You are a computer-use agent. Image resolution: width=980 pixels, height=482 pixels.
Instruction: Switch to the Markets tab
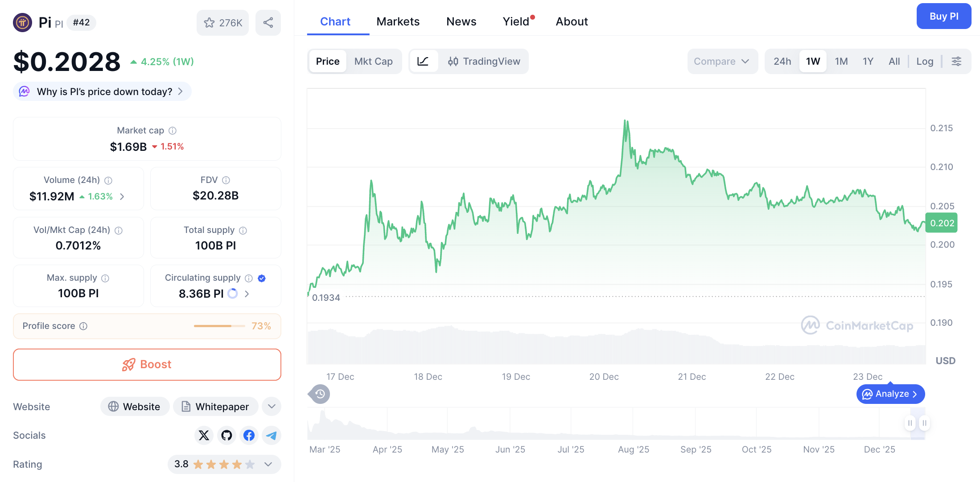click(398, 21)
